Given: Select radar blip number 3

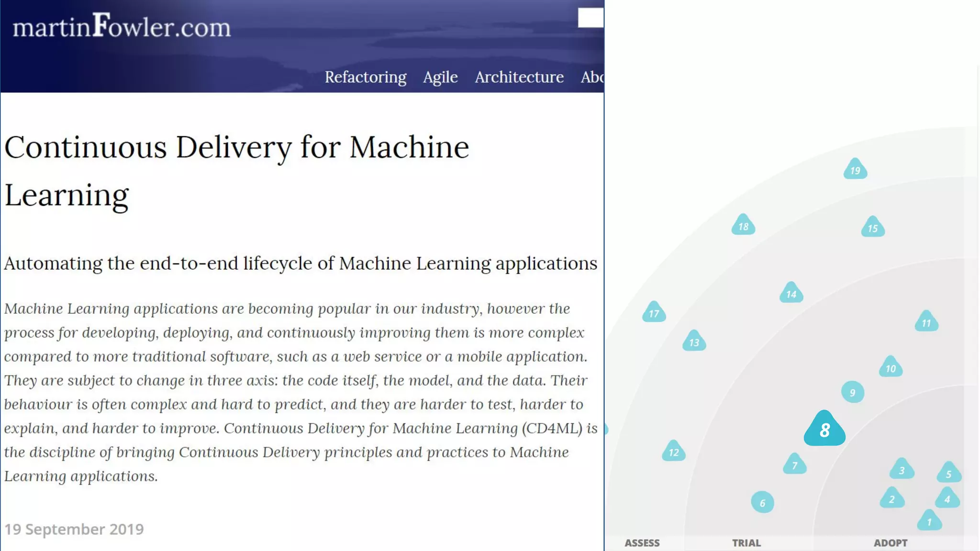Looking at the screenshot, I should coord(902,469).
